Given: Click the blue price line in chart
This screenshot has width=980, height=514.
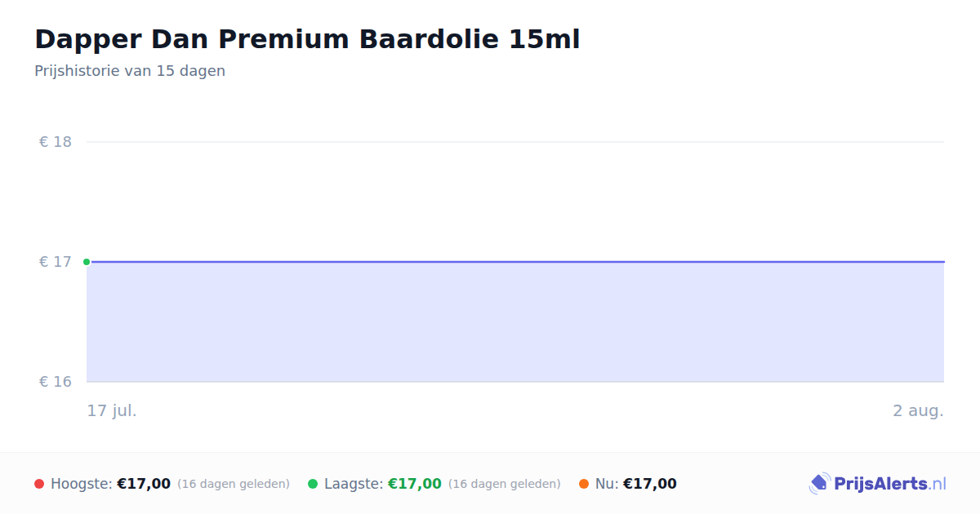Looking at the screenshot, I should tap(515, 262).
